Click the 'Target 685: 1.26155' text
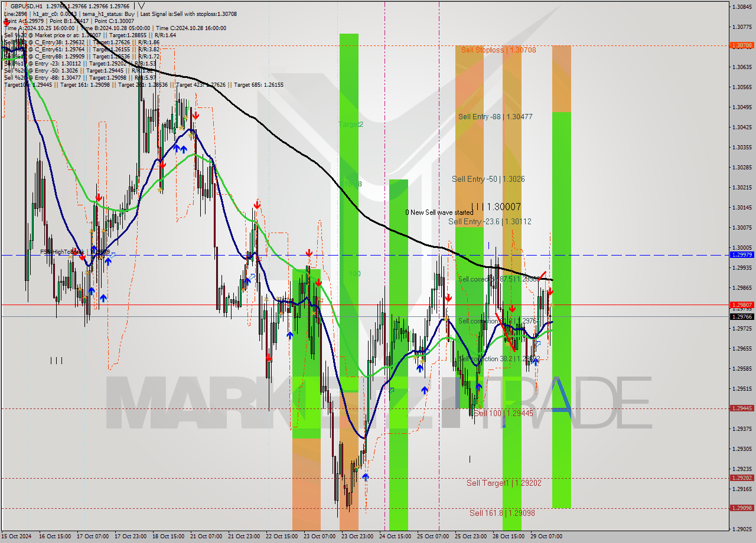Image resolution: width=756 pixels, height=543 pixels. [259, 85]
